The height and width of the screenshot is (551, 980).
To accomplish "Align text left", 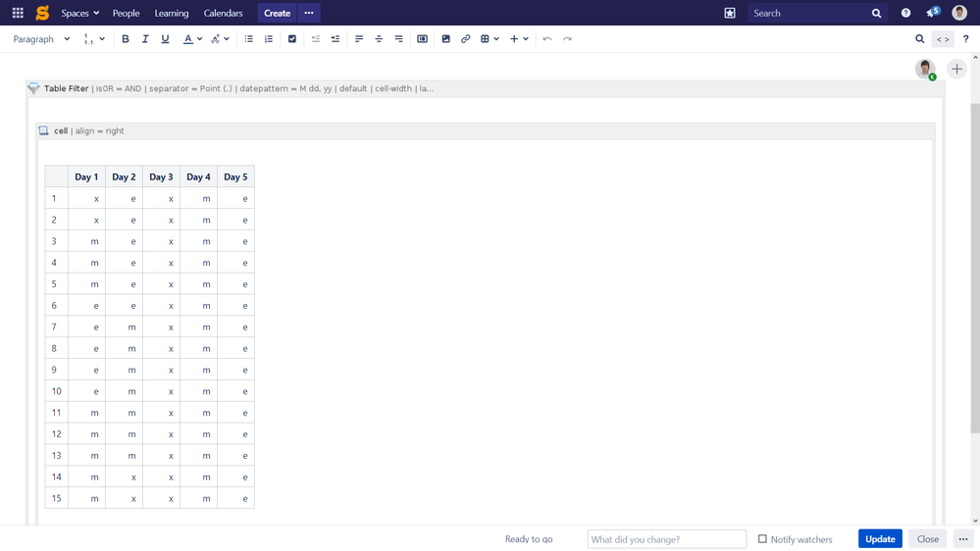I will coord(359,39).
